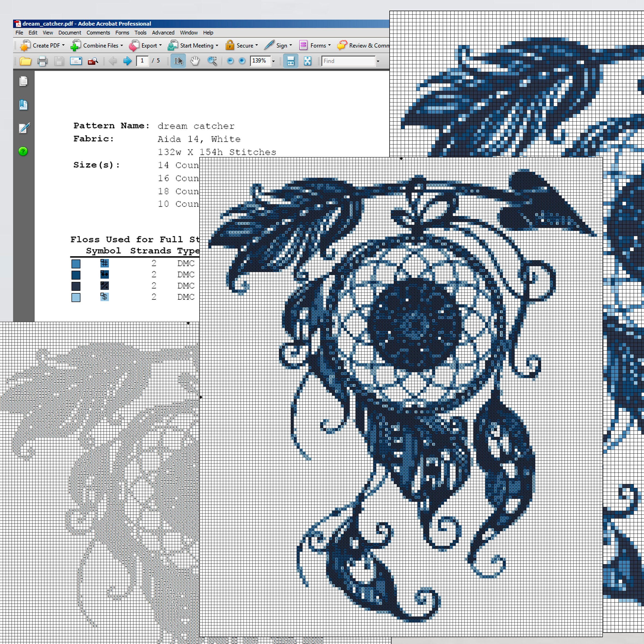Screen dimensions: 644x644
Task: Click the Start Meeting icon
Action: click(x=173, y=45)
